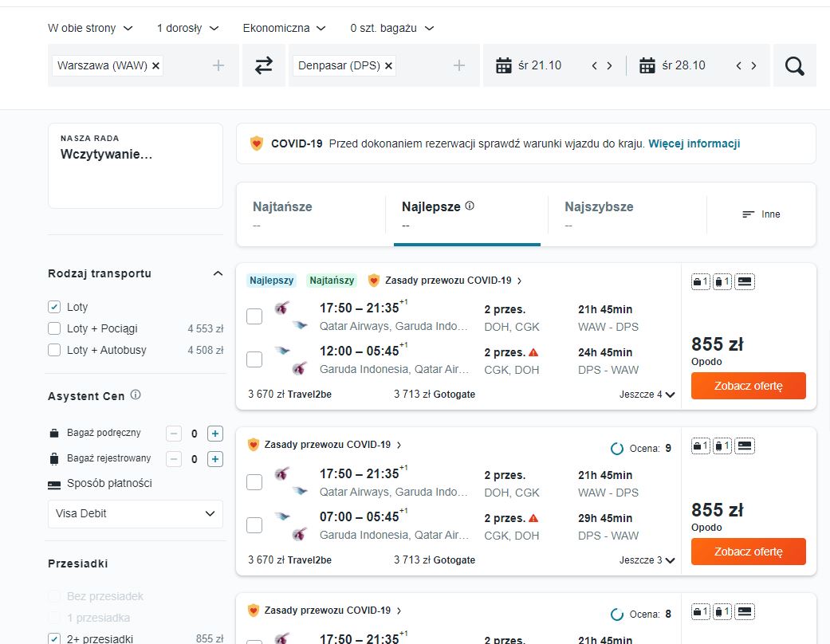This screenshot has height=644, width=830.
Task: Run the flight search magnifier
Action: pyautogui.click(x=795, y=65)
